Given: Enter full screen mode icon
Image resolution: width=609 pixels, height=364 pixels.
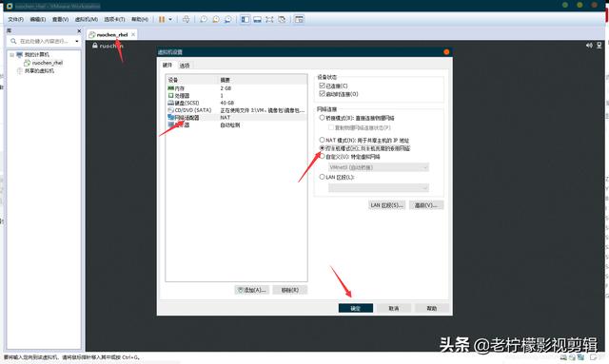Looking at the screenshot, I should click(x=269, y=19).
